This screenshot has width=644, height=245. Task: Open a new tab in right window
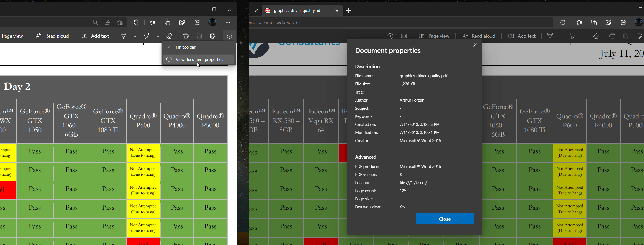[x=348, y=11]
